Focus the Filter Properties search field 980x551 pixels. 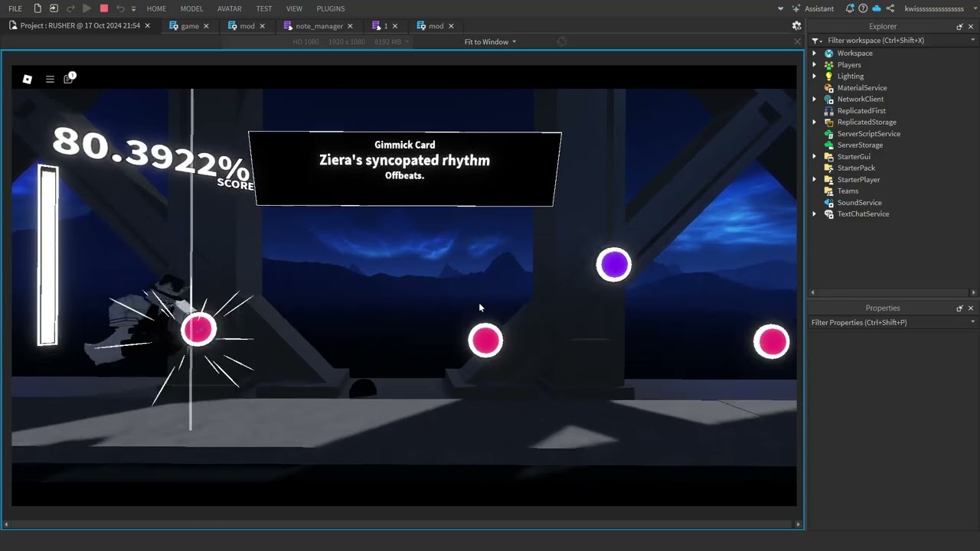click(888, 323)
